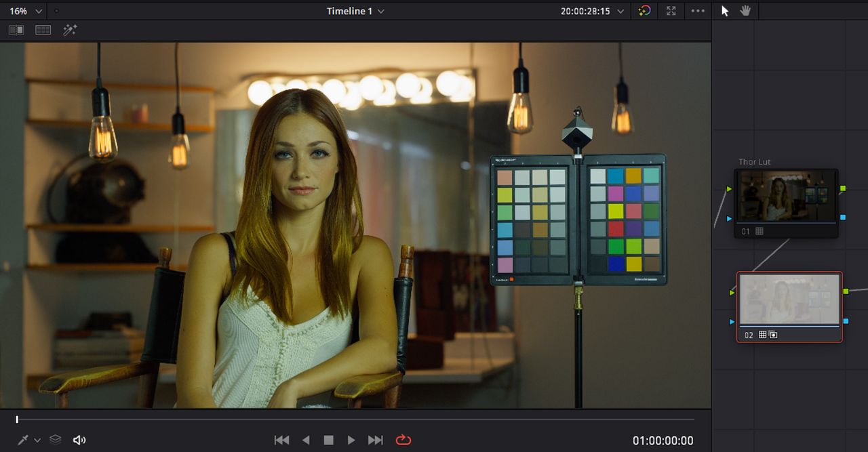The image size is (868, 452).
Task: Open the viewer options three-dot menu
Action: pos(698,11)
